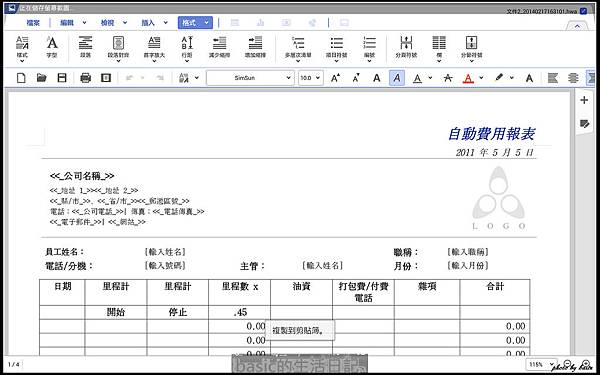Insert a page break with 分頁符號

(406, 47)
